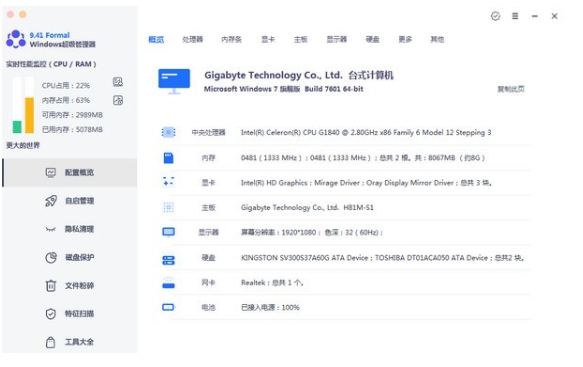Open 磁盘保护 in the sidebar
The height and width of the screenshot is (367, 583).
coord(70,257)
